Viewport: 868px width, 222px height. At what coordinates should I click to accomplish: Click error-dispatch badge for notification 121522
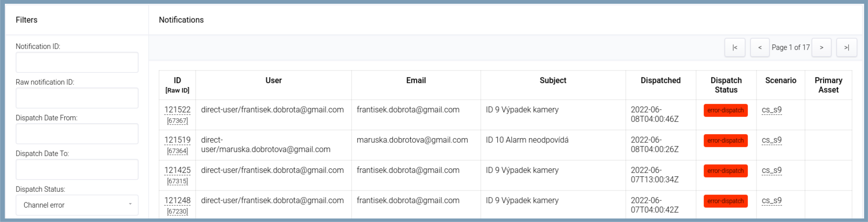point(725,110)
